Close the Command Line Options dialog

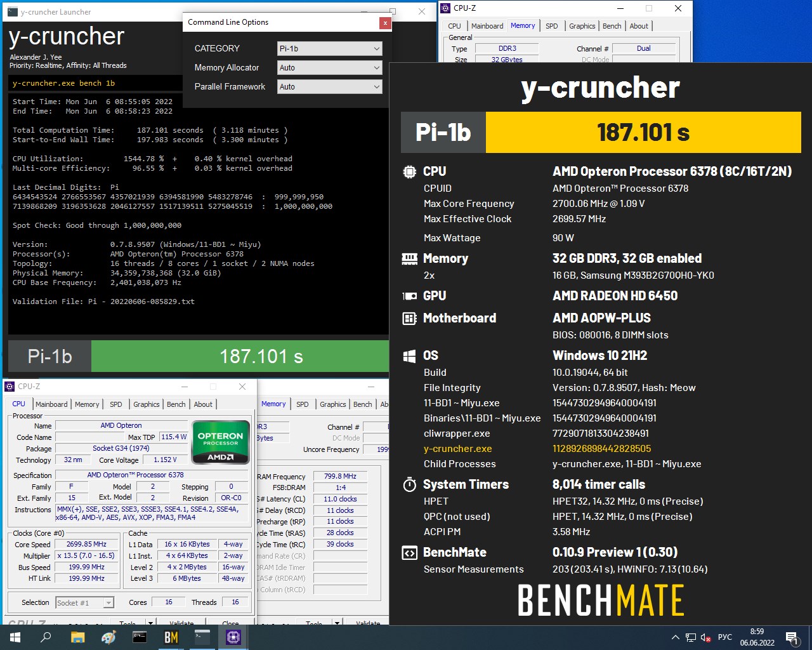(384, 23)
